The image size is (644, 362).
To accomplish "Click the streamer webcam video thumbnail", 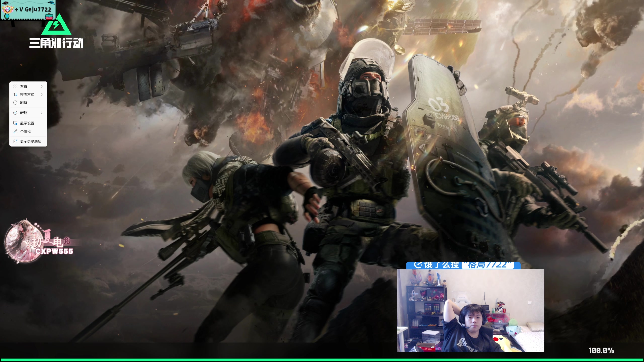I will point(470,310).
